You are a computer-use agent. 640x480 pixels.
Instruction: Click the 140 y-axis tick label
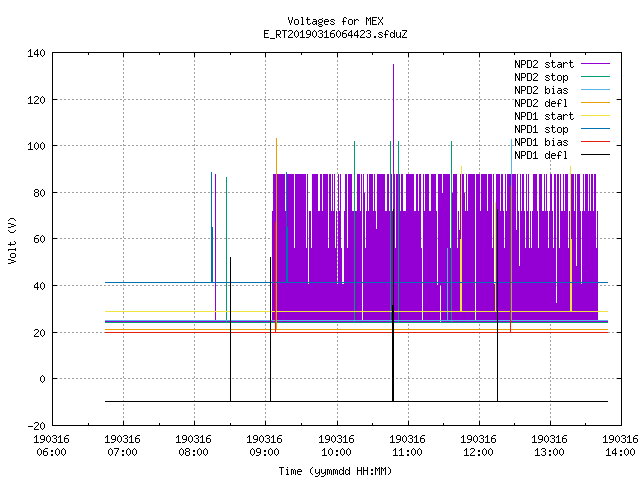pos(36,53)
